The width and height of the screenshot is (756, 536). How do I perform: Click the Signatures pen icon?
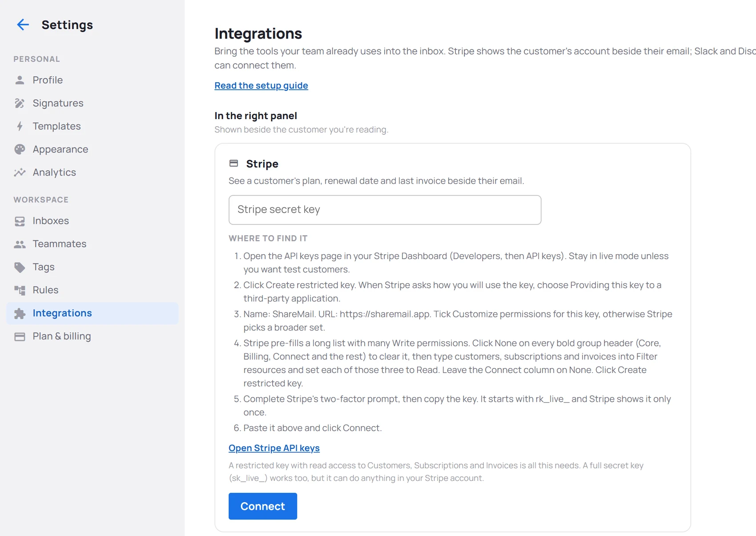(x=20, y=103)
